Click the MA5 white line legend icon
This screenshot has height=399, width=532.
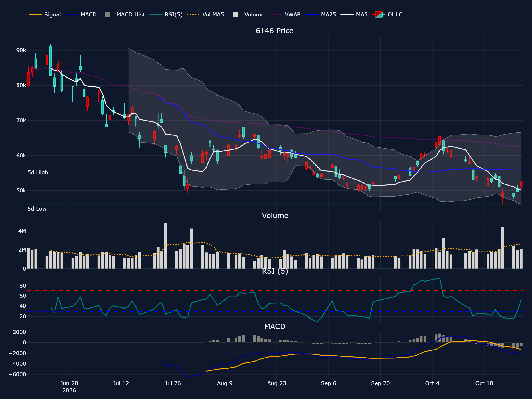click(347, 14)
